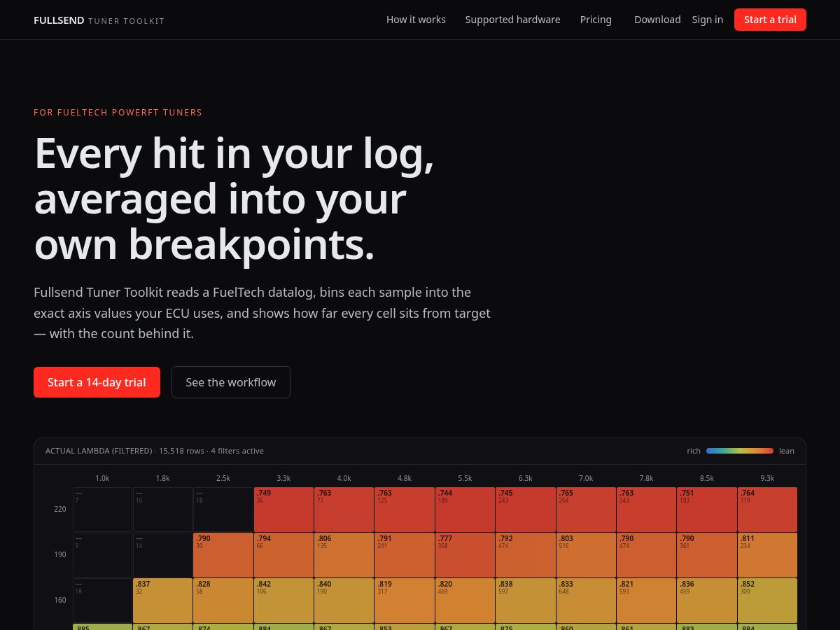The image size is (840, 630).
Task: Click the 'lean' legend label
Action: click(x=787, y=451)
